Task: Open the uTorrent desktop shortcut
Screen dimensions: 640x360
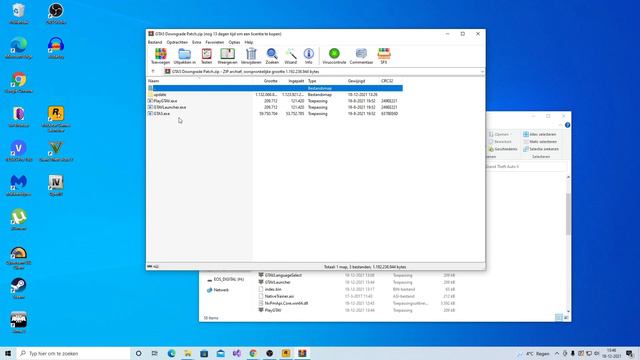Action: pyautogui.click(x=18, y=220)
